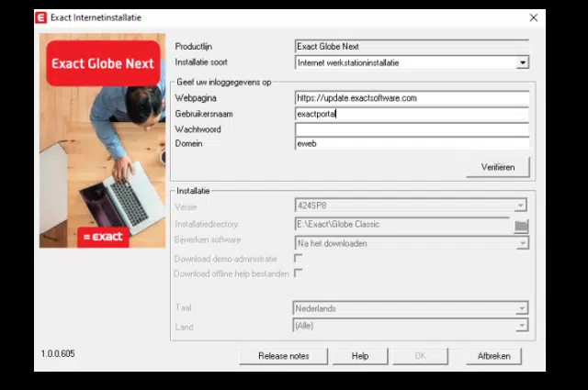Click the Installatie soort label
This screenshot has width=588, height=390.
[201, 62]
